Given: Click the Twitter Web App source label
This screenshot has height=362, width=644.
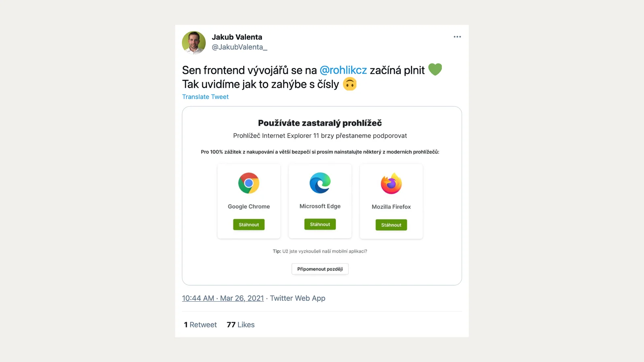Looking at the screenshot, I should point(297,298).
